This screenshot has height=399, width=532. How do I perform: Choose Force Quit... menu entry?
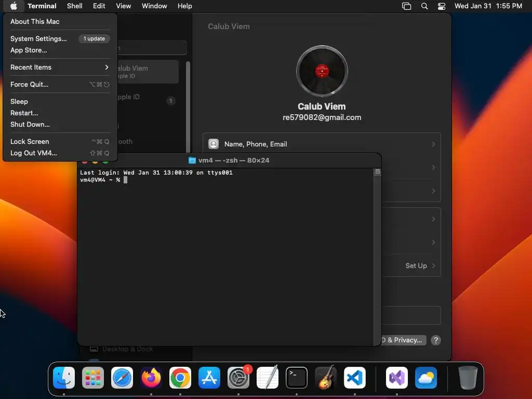(30, 85)
